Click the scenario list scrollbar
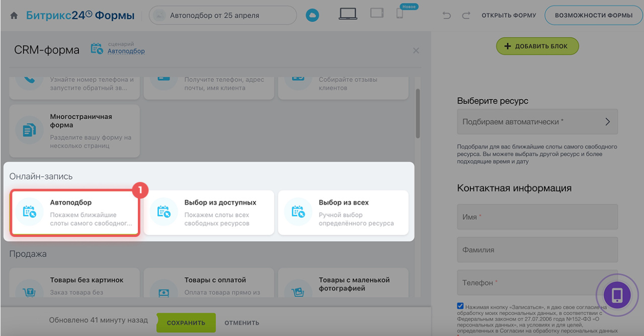Image resolution: width=644 pixels, height=336 pixels. pos(418,113)
